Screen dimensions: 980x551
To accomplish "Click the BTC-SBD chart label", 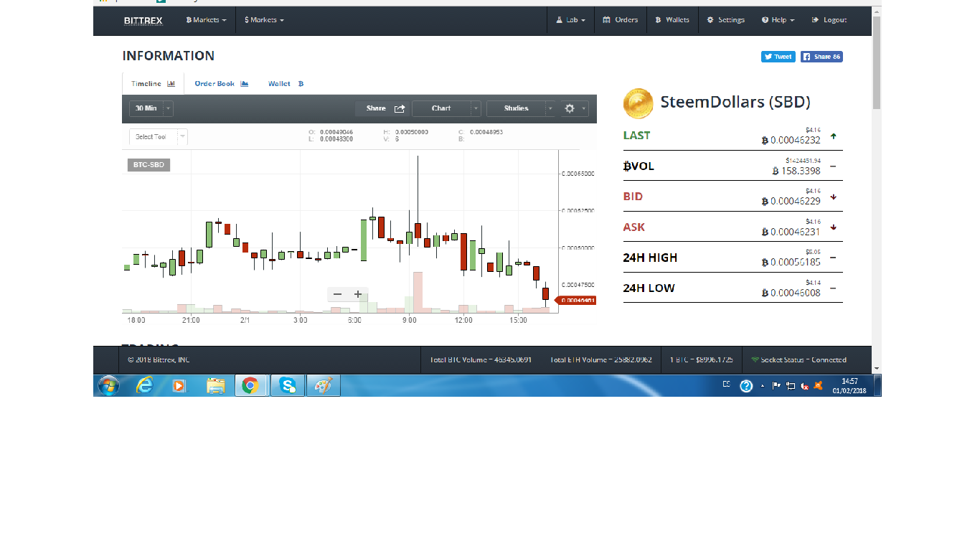I will point(149,165).
